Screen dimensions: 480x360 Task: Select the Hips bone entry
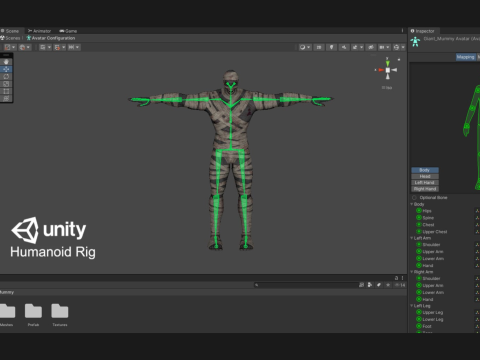[427, 211]
